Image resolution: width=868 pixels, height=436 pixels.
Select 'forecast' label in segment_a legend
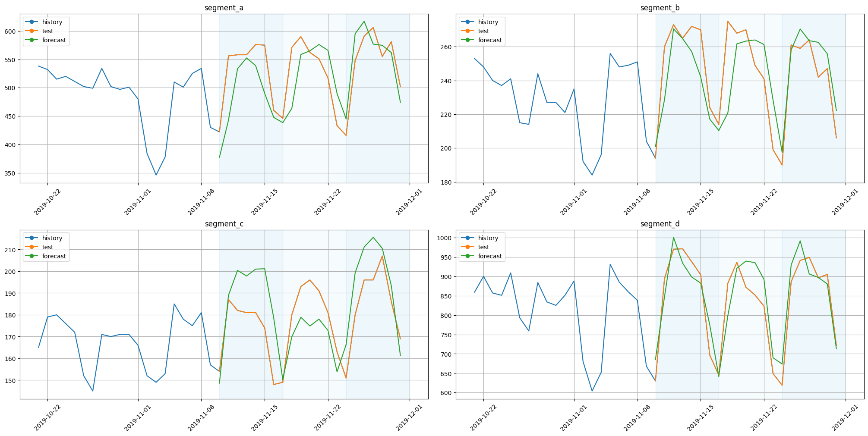pyautogui.click(x=54, y=40)
